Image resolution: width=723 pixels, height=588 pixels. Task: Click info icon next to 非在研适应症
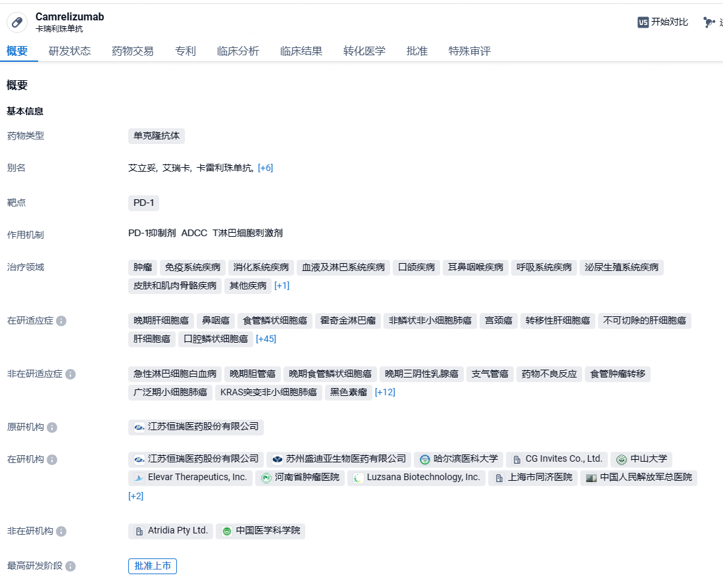(70, 374)
